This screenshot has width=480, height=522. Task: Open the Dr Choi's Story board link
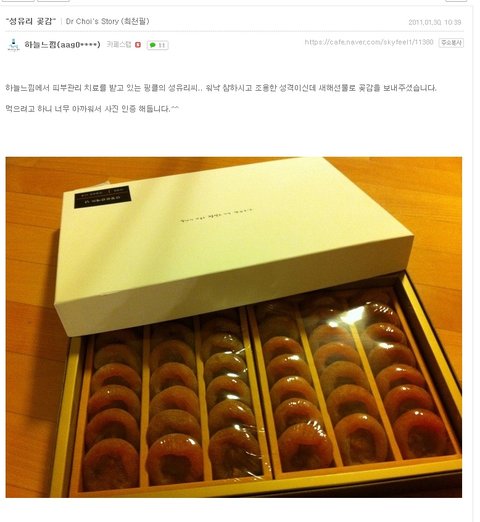(108, 21)
